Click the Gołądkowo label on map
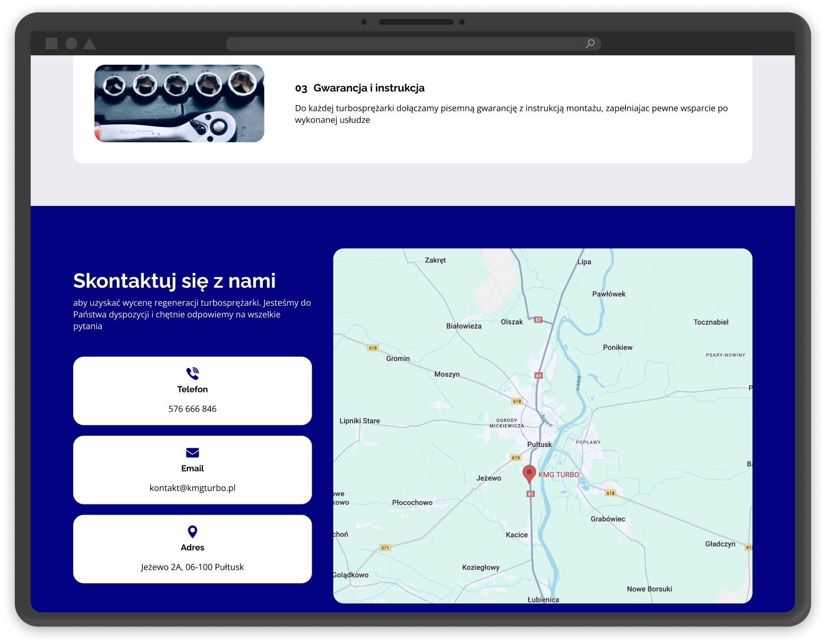Image resolution: width=826 pixels, height=644 pixels. click(351, 575)
